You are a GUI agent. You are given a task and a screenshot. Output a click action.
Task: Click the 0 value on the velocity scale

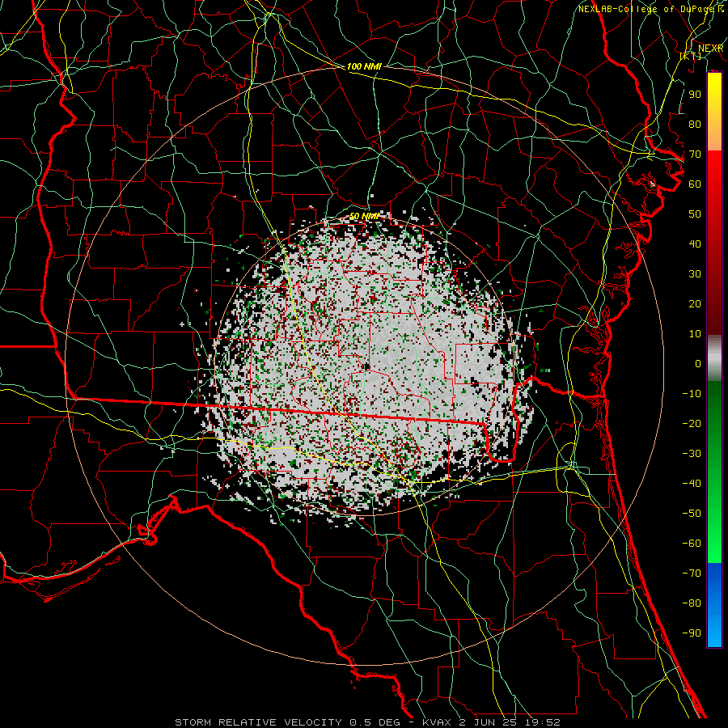point(698,364)
